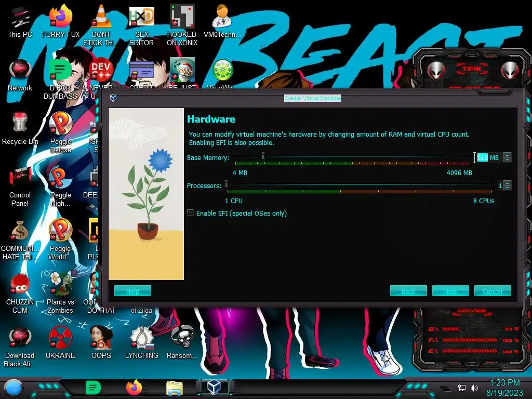Viewport: 532px width, 399px height.
Task: Click the taskbar clock showing 1:23 PM
Action: tap(504, 388)
